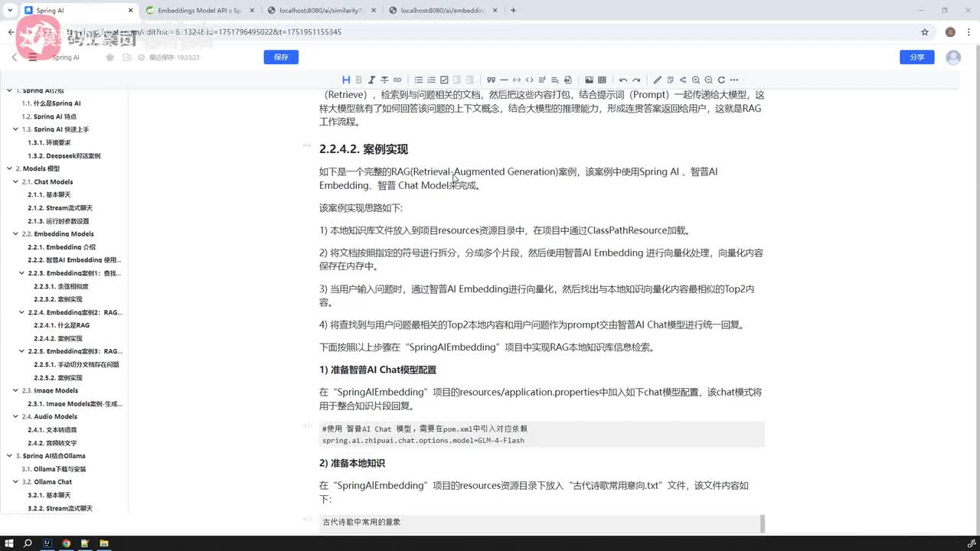Star this Spring AI document
The image size is (980, 551).
[x=110, y=57]
